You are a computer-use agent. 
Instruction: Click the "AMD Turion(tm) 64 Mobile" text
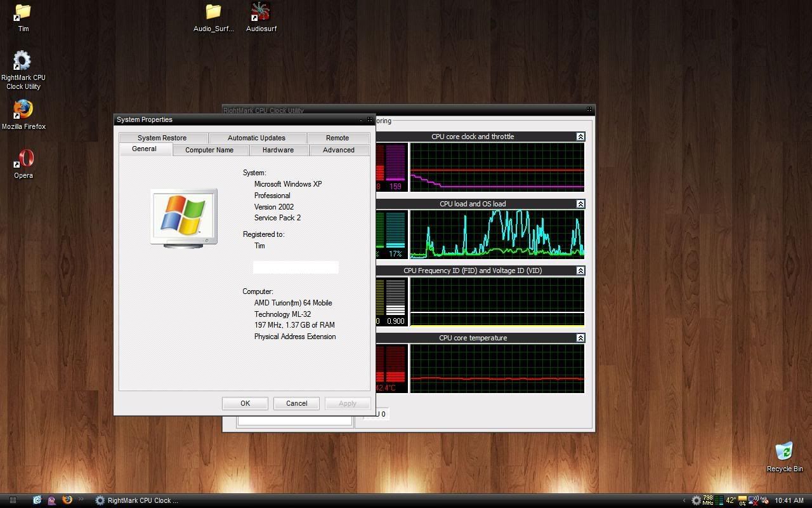pyautogui.click(x=293, y=303)
